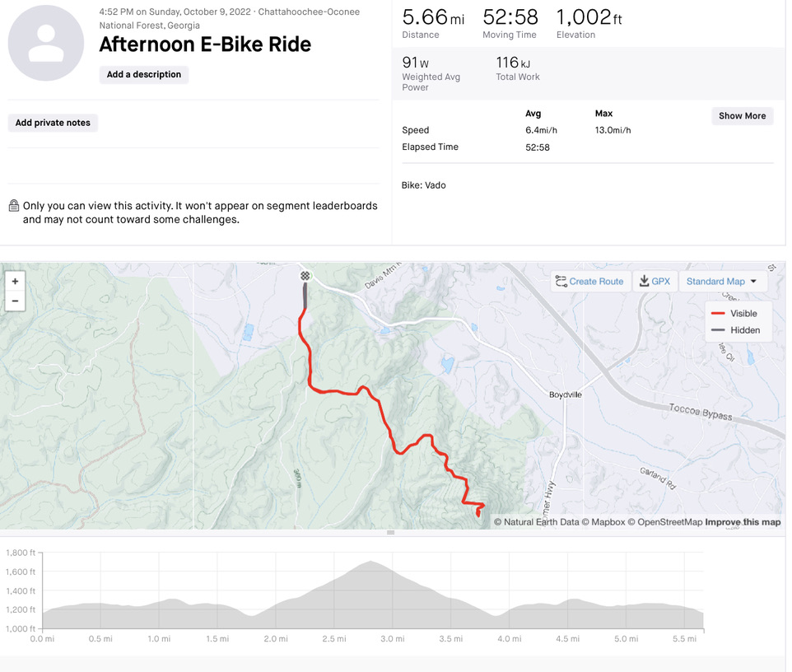Click the map resize handle below map
This screenshot has height=672, width=792.
[x=391, y=533]
